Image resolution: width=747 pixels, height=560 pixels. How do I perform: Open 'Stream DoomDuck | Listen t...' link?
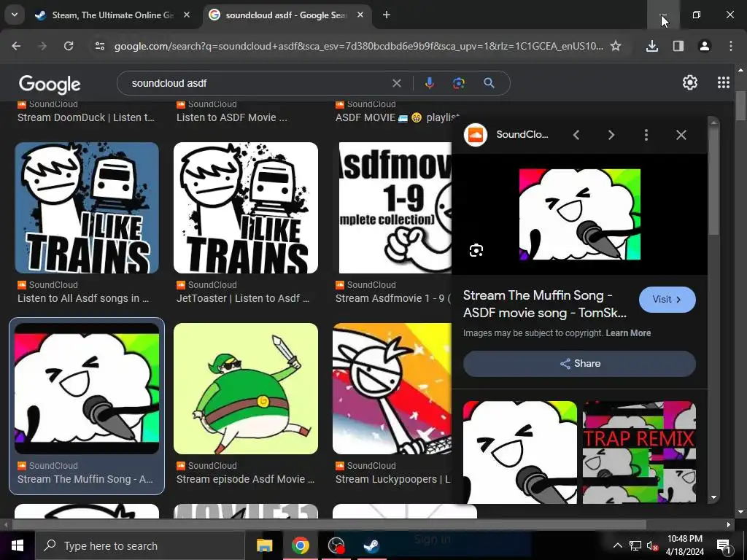86,117
